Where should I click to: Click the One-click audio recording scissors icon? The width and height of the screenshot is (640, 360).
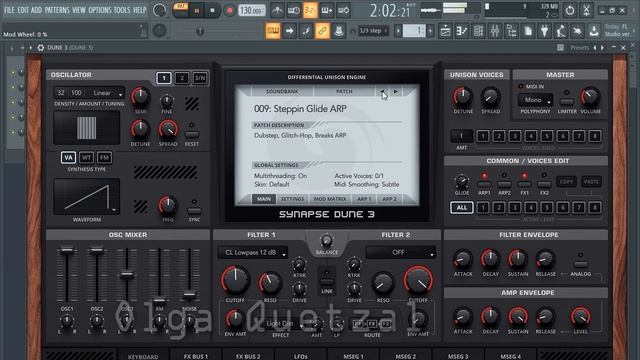pyautogui.click(x=586, y=10)
